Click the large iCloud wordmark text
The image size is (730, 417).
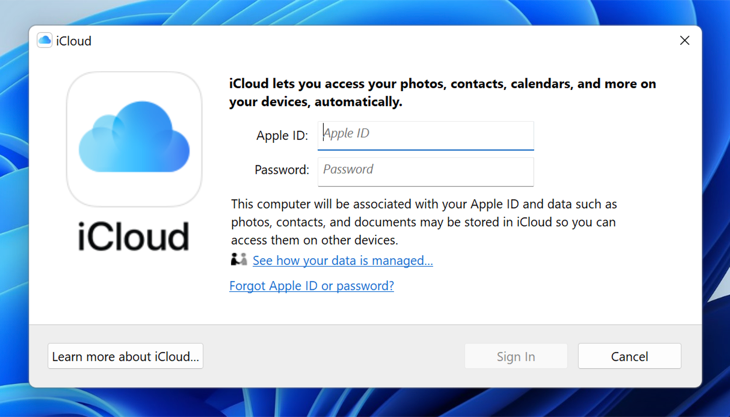134,236
